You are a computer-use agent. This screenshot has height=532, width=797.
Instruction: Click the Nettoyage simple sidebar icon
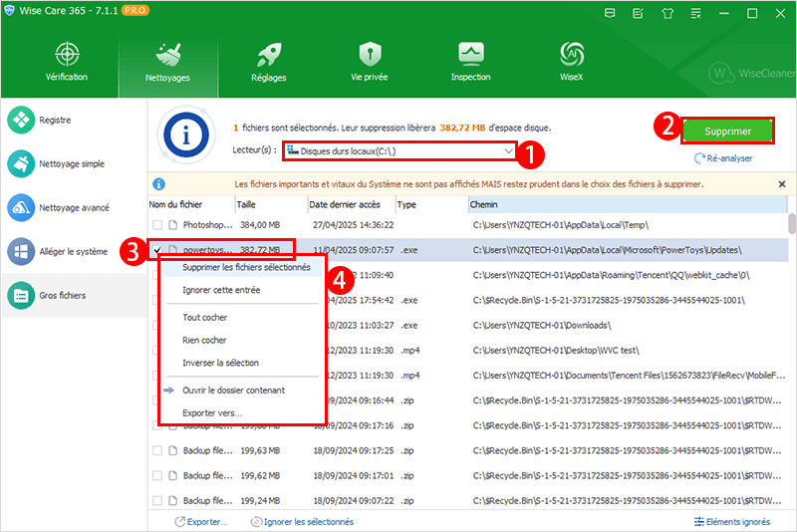(x=21, y=163)
